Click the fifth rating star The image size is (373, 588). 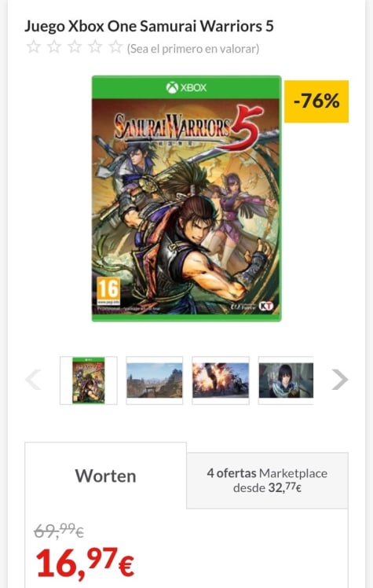[x=115, y=47]
